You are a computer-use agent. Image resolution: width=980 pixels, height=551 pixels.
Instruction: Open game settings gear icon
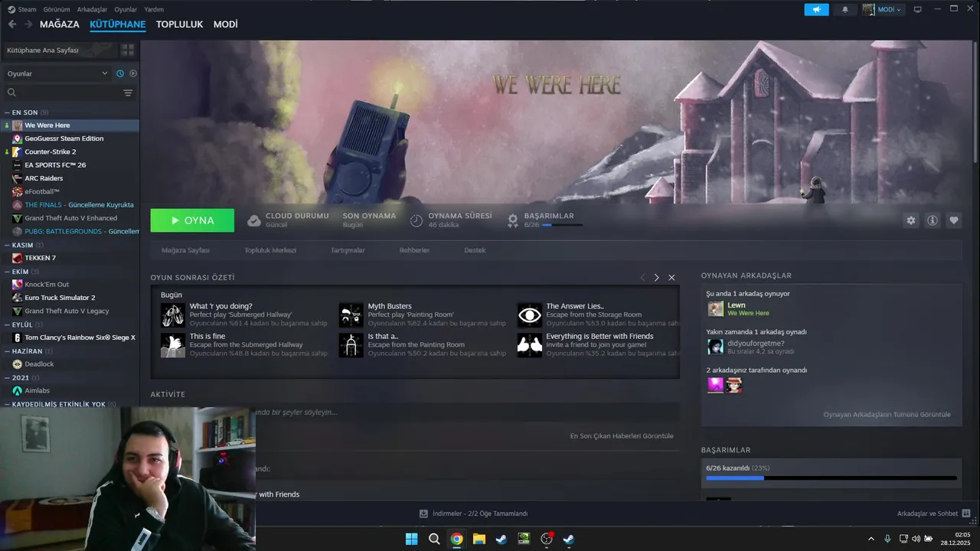911,220
